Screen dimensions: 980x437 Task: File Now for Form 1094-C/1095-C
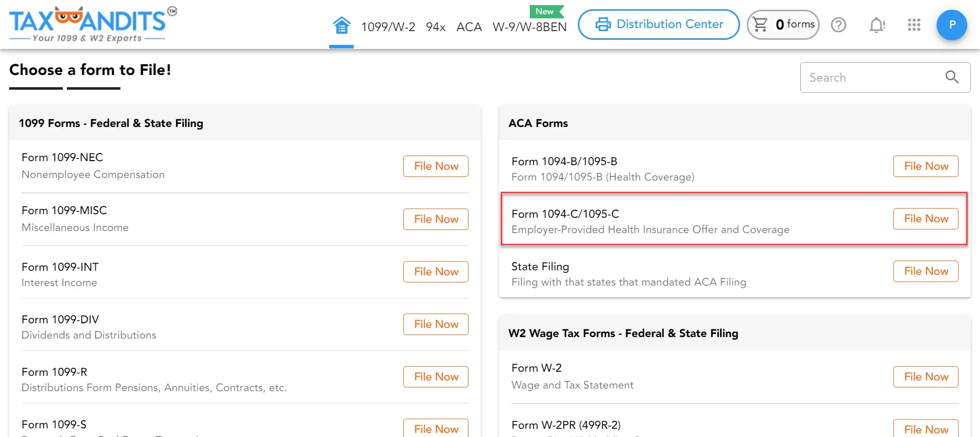(x=926, y=219)
